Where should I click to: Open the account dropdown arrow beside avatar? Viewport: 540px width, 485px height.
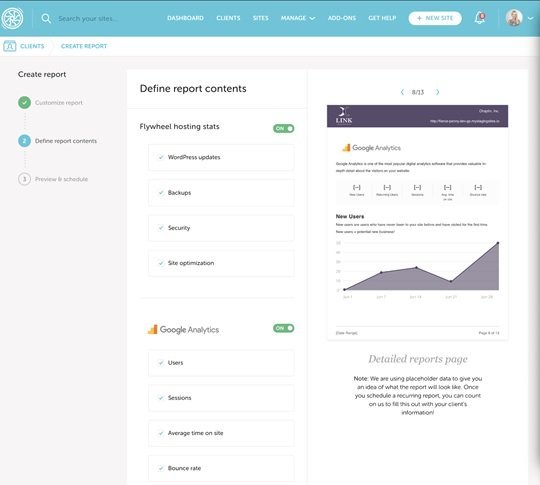530,19
